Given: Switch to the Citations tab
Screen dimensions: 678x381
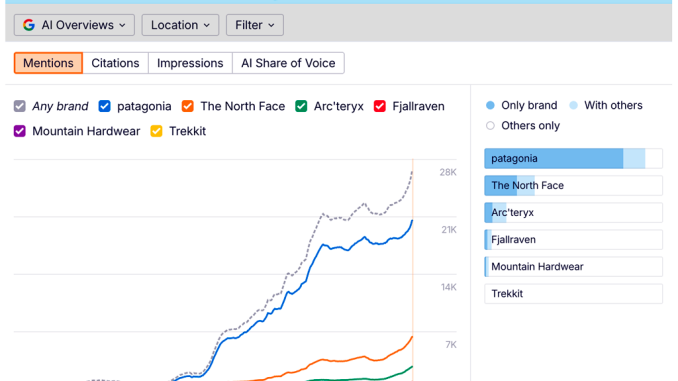Looking at the screenshot, I should [115, 63].
